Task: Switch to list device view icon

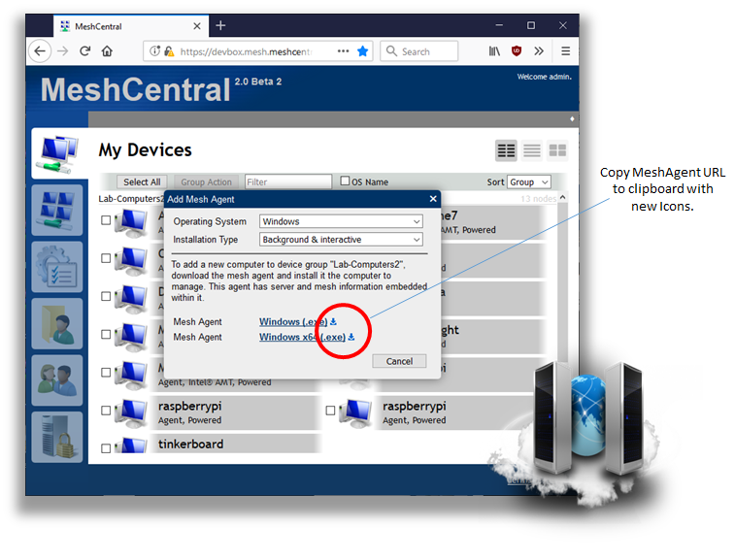Action: (532, 150)
